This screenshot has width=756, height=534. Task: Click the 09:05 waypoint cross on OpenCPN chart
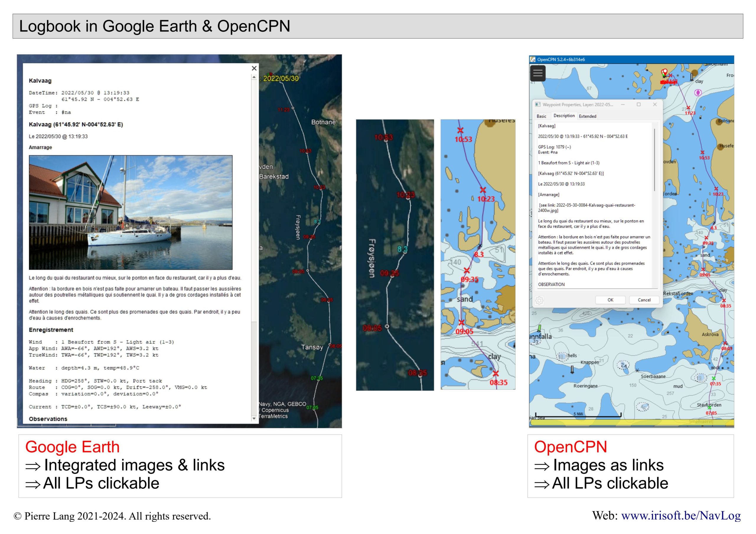tap(703, 270)
